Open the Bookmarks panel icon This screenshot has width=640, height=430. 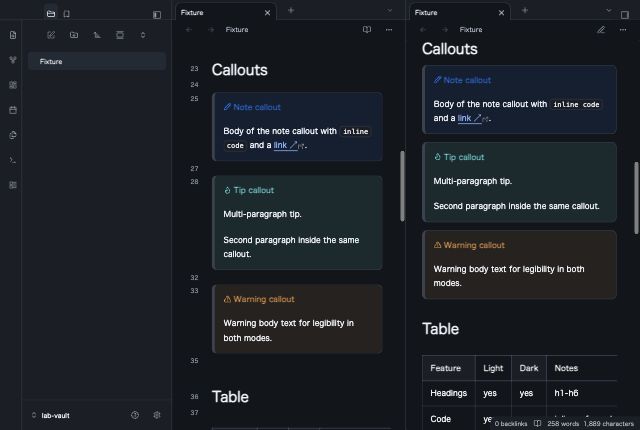pyautogui.click(x=67, y=14)
